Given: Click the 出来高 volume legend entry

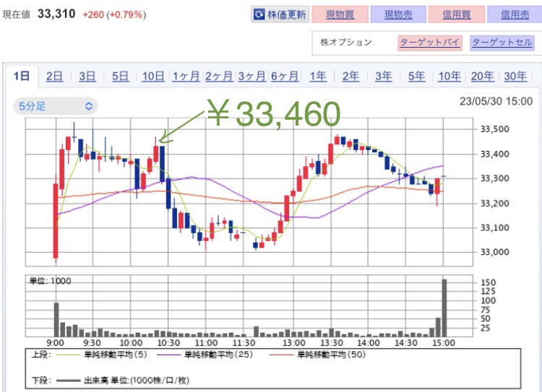Looking at the screenshot, I should pyautogui.click(x=123, y=380).
